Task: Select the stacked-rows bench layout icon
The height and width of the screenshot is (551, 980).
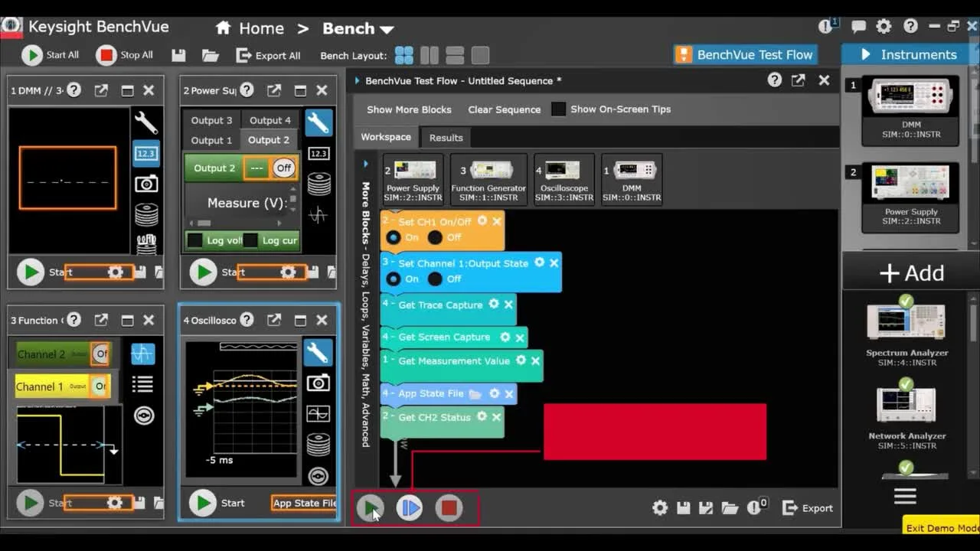Action: (x=455, y=55)
